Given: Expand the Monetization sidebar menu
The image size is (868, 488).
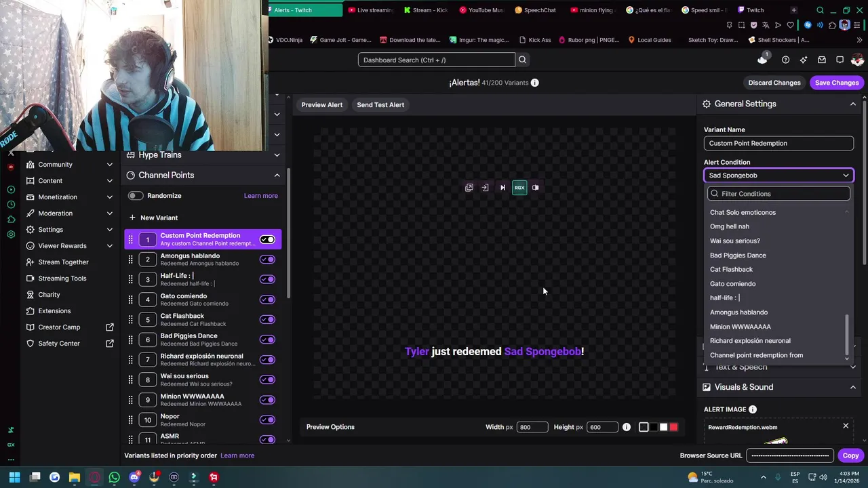Looking at the screenshot, I should (110, 197).
